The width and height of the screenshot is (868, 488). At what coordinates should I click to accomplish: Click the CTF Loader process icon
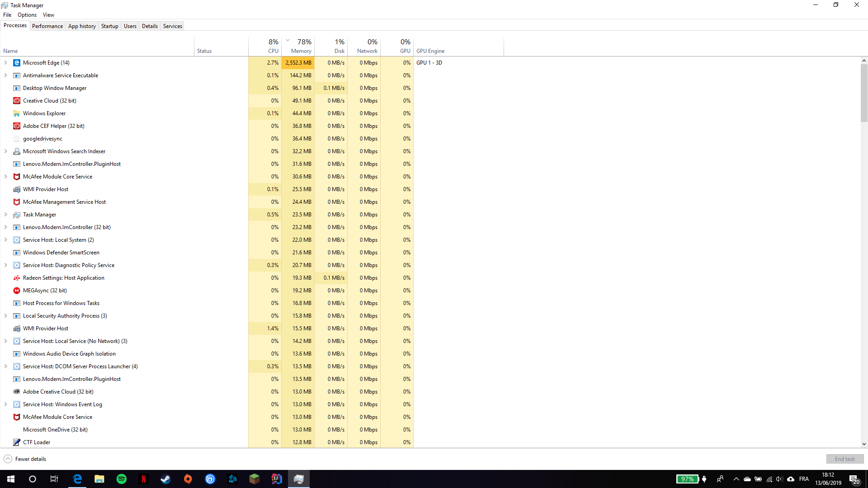point(17,442)
